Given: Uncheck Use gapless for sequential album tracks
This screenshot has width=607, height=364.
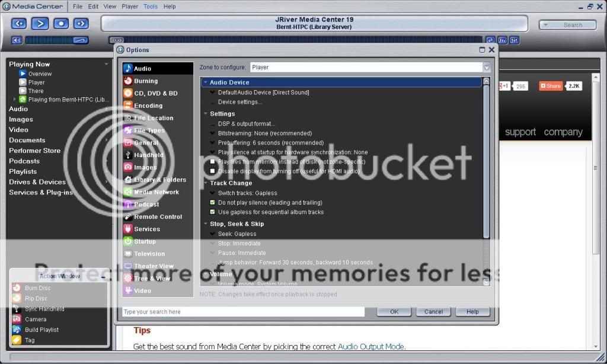Looking at the screenshot, I should 213,212.
